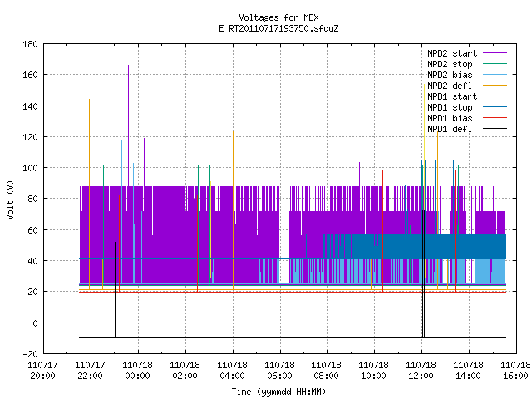Click the 110718 12:00 time tick label

pos(421,371)
